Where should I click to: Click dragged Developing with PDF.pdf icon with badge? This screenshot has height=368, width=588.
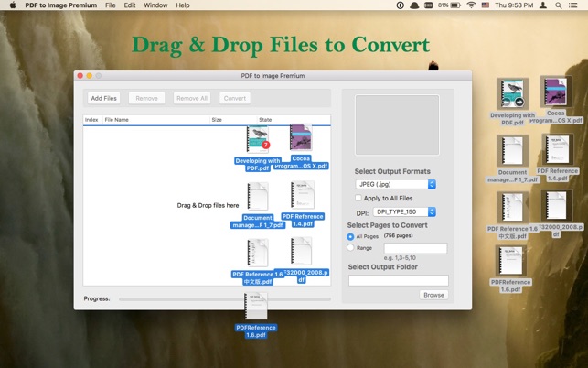tap(258, 139)
